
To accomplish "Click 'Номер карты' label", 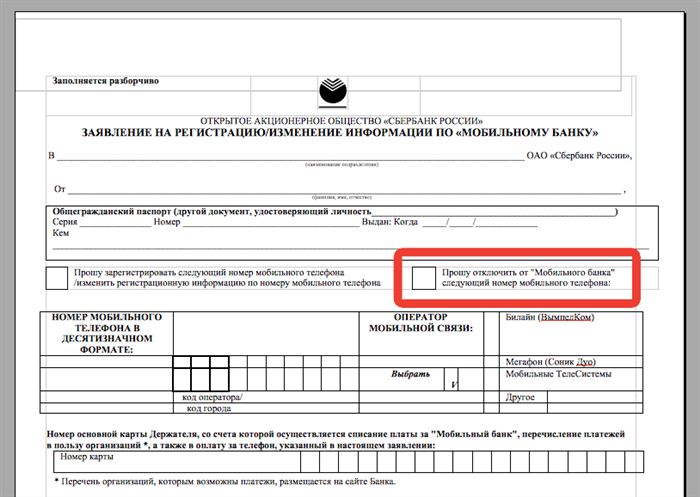I will point(87,456).
